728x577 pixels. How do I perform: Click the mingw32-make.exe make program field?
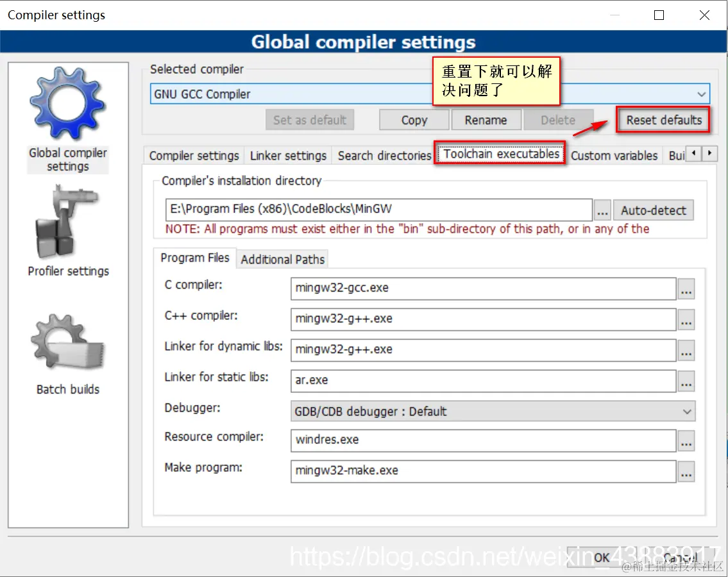(483, 471)
